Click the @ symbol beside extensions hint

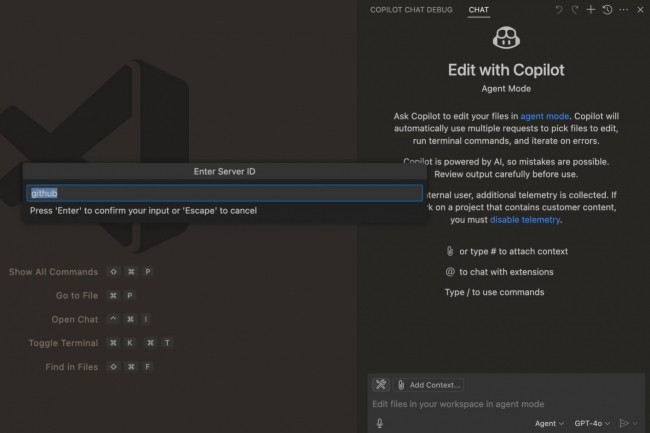(x=450, y=272)
